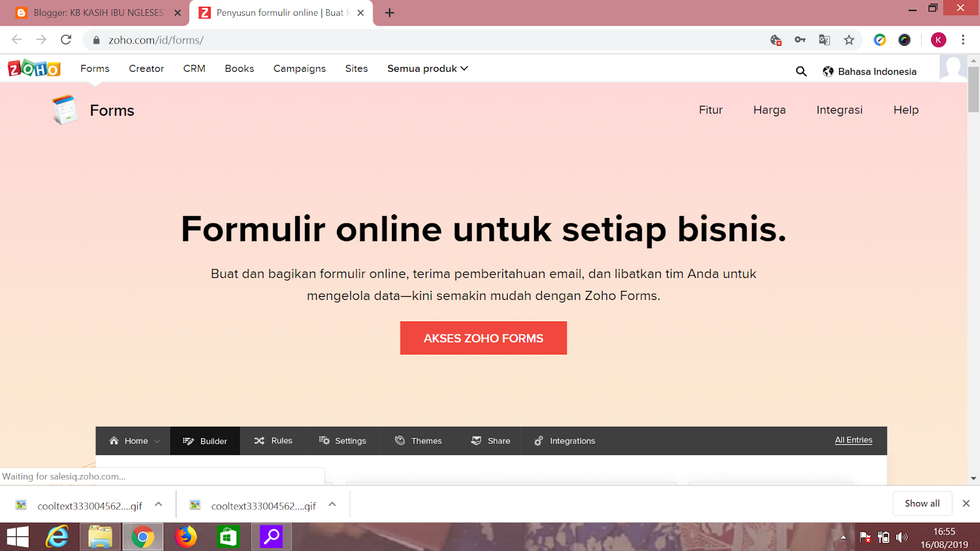Click the cookie blocked icon in address bar
Viewport: 980px width, 551px height.
[x=775, y=40]
